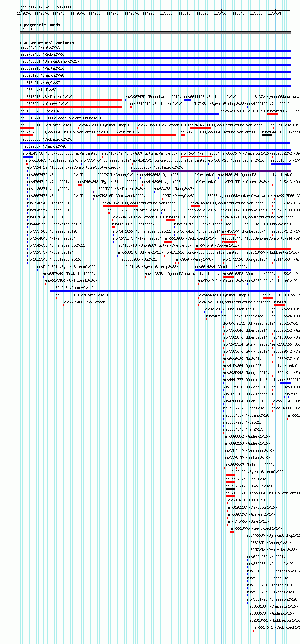Click nsv436500 (Korbel2007) label
This screenshot has height=644, width=300.
coord(243,232)
